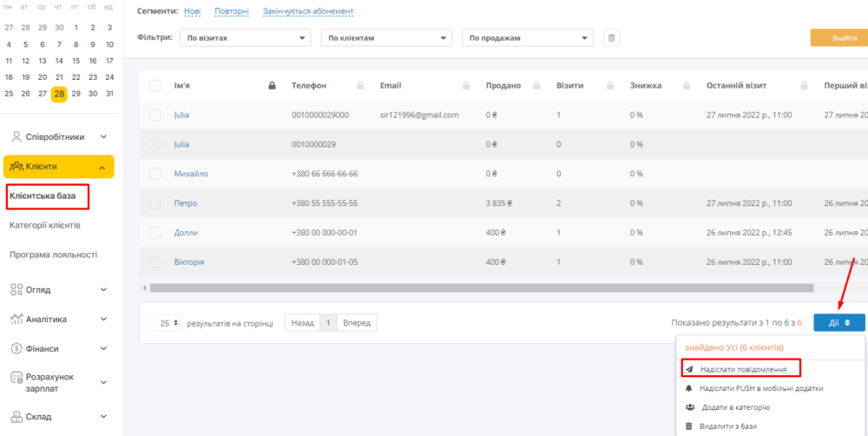The width and height of the screenshot is (868, 436).
Task: Select Додати в категорію menu item
Action: [734, 407]
